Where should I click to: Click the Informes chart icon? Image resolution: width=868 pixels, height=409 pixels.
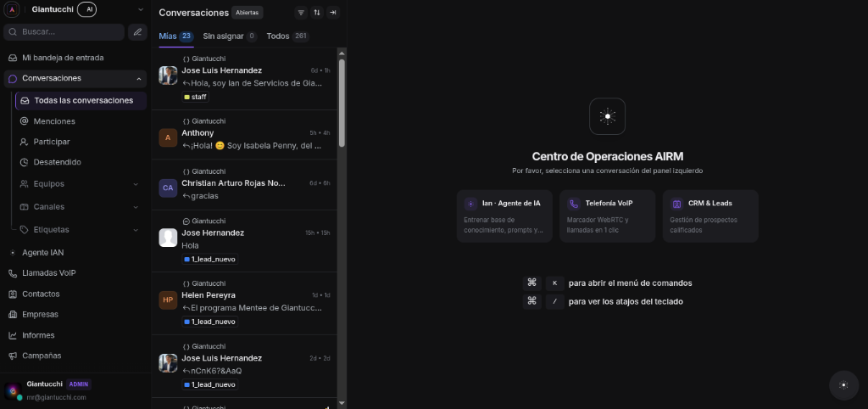[12, 335]
